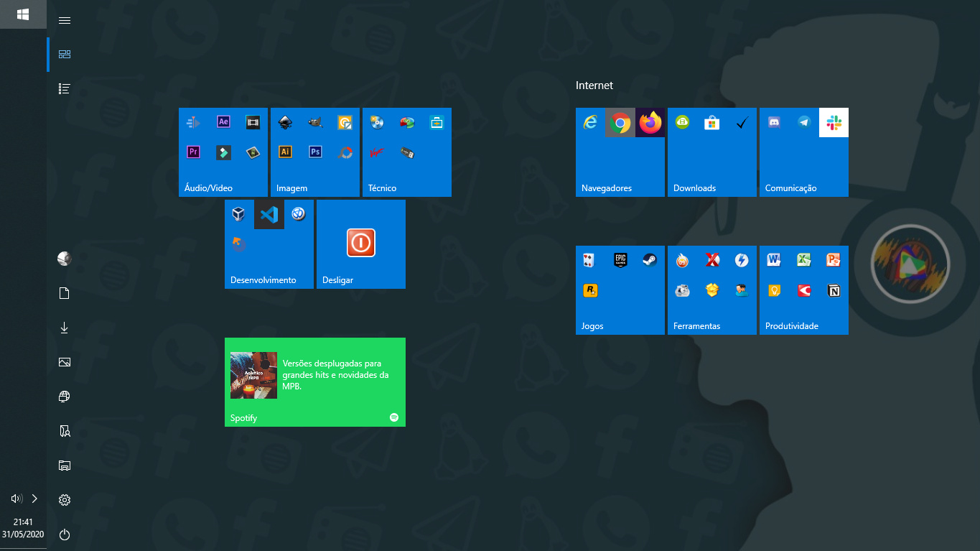Viewport: 980px width, 551px height.
Task: Open the Documents folder shortcut
Action: pyautogui.click(x=65, y=293)
